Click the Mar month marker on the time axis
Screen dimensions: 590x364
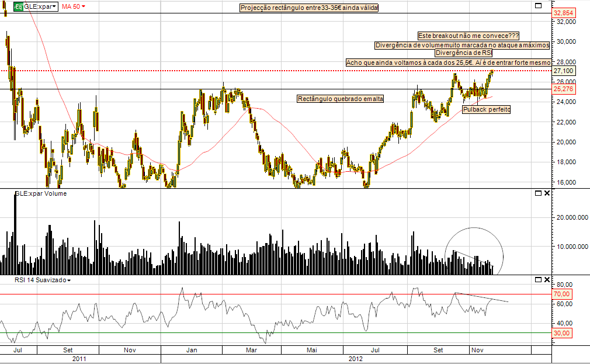tap(251, 350)
